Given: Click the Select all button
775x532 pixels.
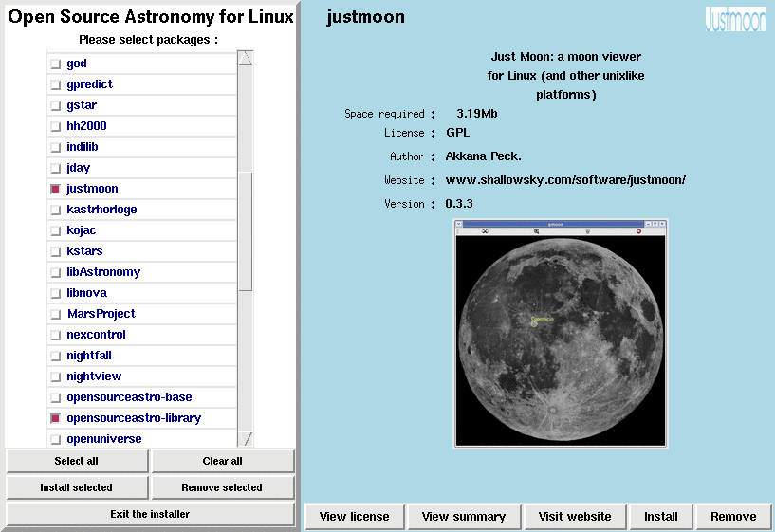Looking at the screenshot, I should (77, 461).
